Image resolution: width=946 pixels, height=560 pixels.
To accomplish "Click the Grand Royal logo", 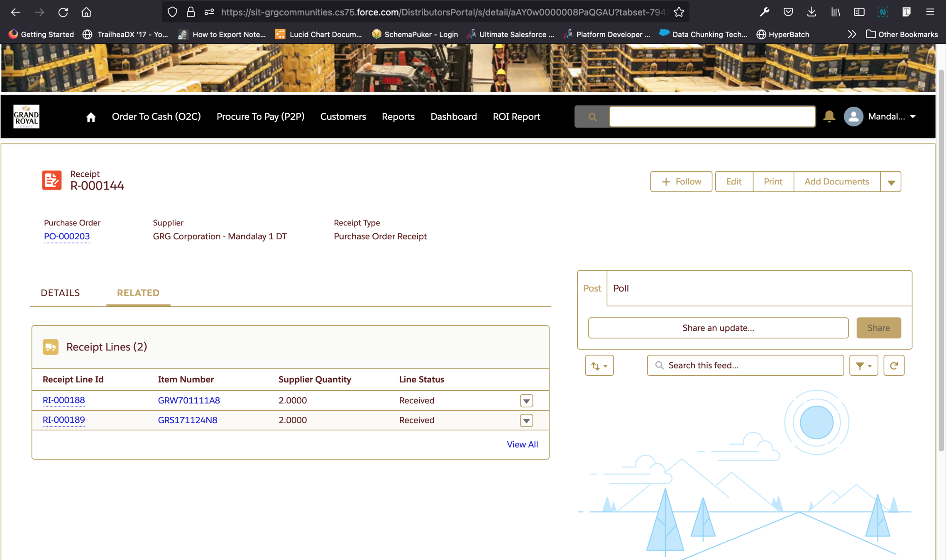I will [x=26, y=117].
